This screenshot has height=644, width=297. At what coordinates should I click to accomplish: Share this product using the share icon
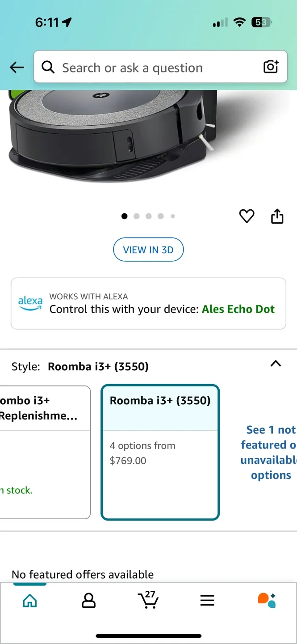coord(277,216)
